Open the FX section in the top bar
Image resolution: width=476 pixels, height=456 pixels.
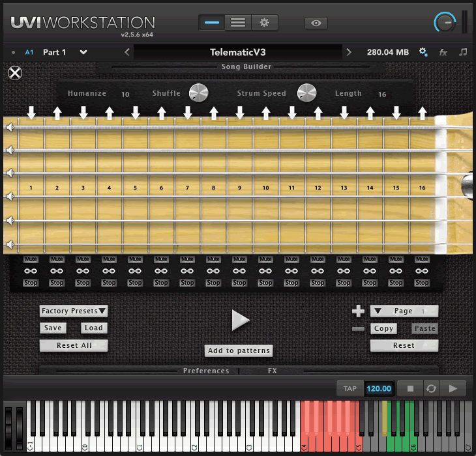(443, 52)
